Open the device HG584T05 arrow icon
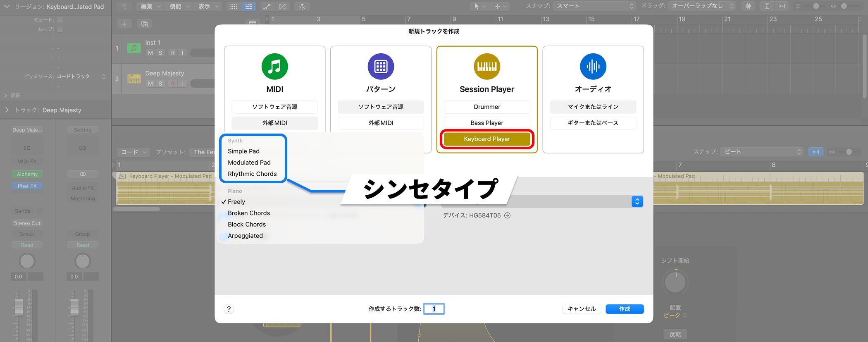 pyautogui.click(x=507, y=215)
